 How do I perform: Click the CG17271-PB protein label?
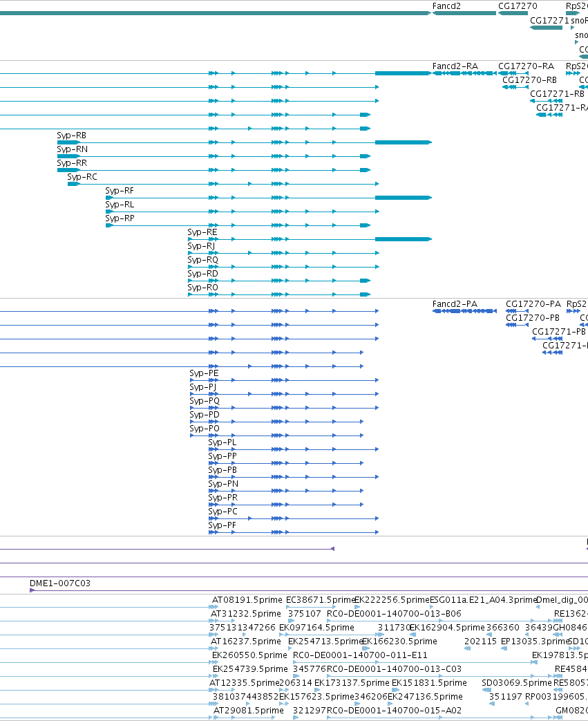[559, 332]
